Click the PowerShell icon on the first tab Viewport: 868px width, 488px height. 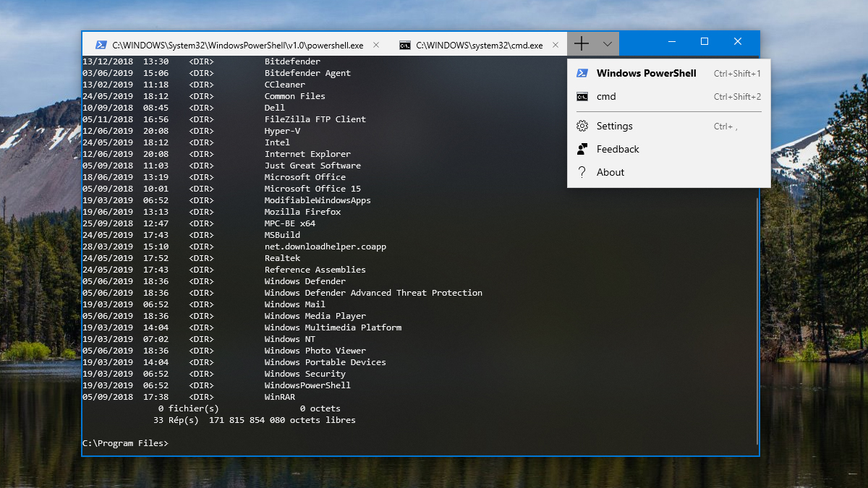[x=101, y=45]
